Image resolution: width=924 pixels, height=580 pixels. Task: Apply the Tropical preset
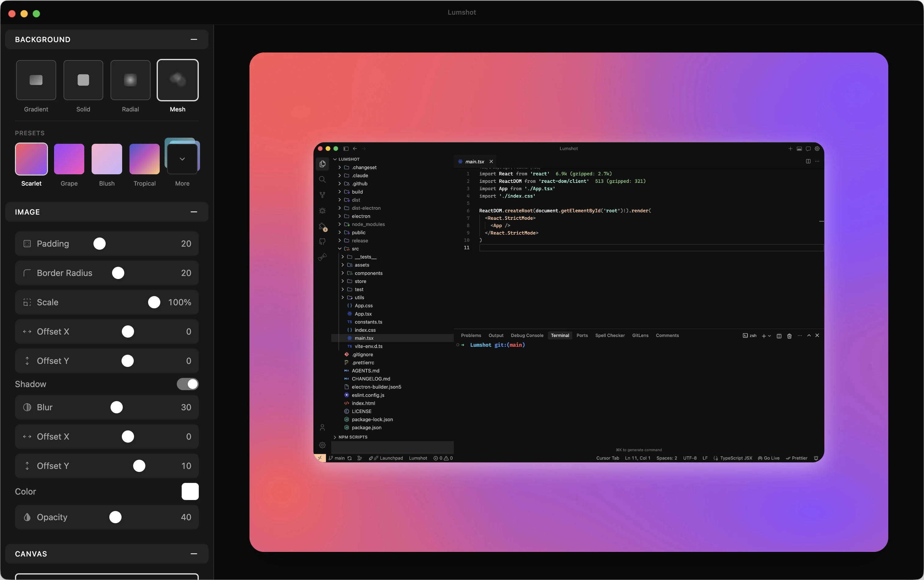tap(145, 159)
